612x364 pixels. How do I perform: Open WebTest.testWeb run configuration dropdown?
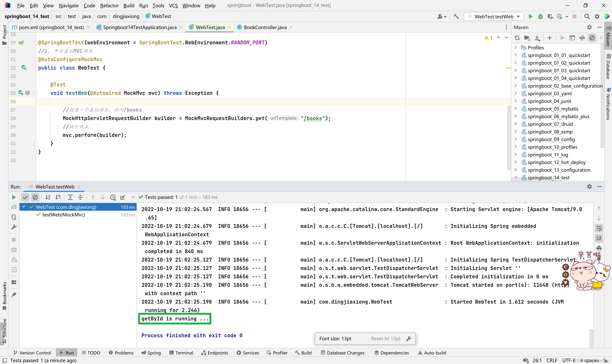tap(518, 16)
